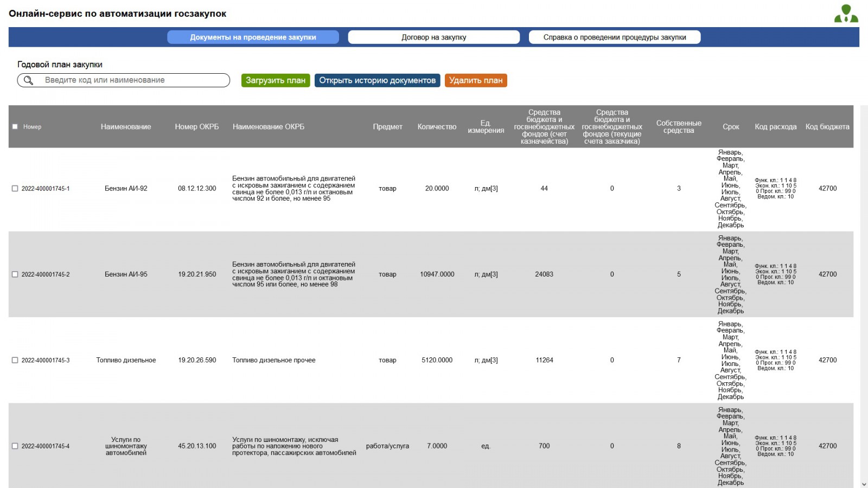Viewport: 868px width, 488px height.
Task: Switch to Документы на проведение закупки tab
Action: click(253, 37)
